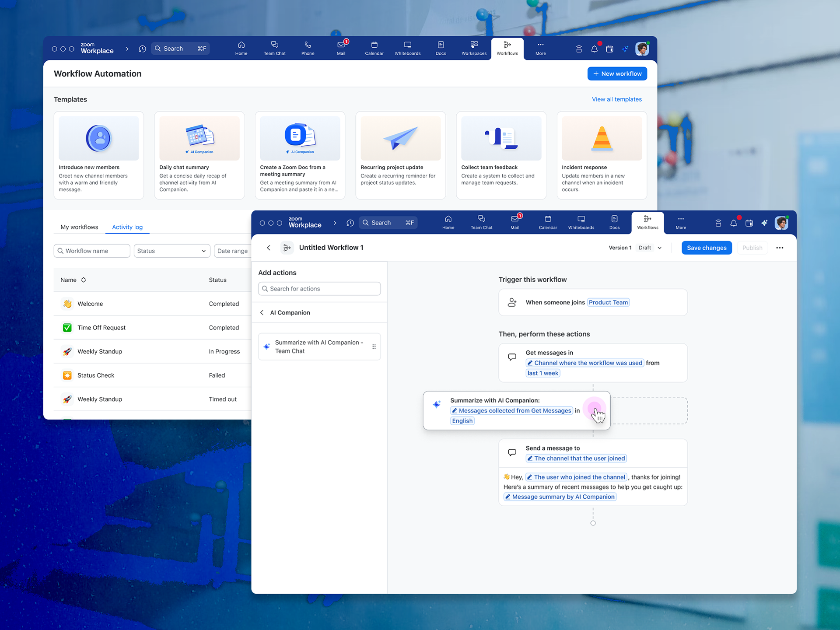Change the 'last 1 week' time range

coord(543,373)
